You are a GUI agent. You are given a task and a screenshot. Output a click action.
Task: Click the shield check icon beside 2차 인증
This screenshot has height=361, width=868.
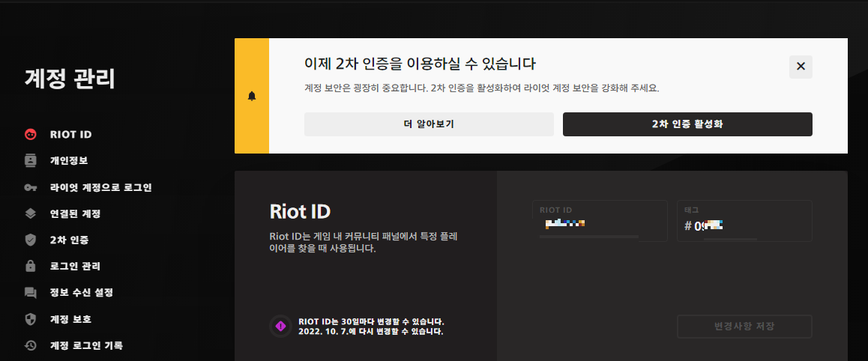pyautogui.click(x=31, y=240)
